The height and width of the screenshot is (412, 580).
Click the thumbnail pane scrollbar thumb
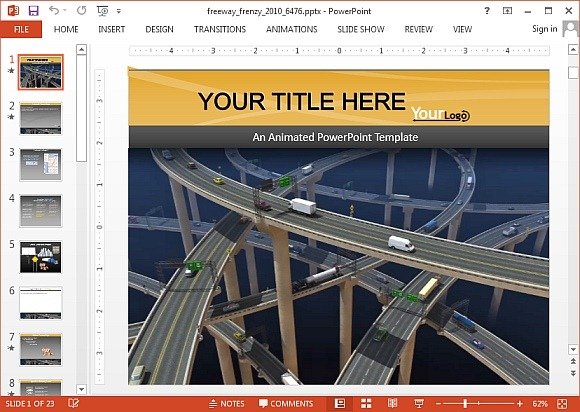pos(81,109)
